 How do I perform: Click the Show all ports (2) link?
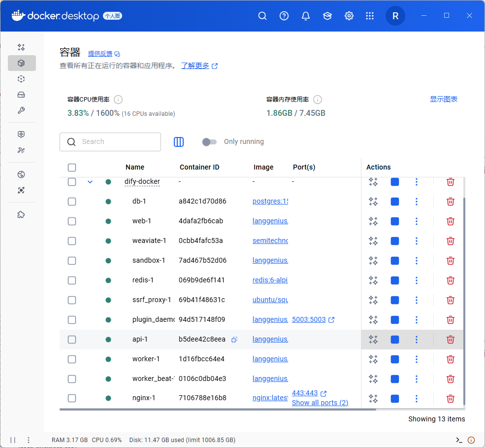point(320,403)
